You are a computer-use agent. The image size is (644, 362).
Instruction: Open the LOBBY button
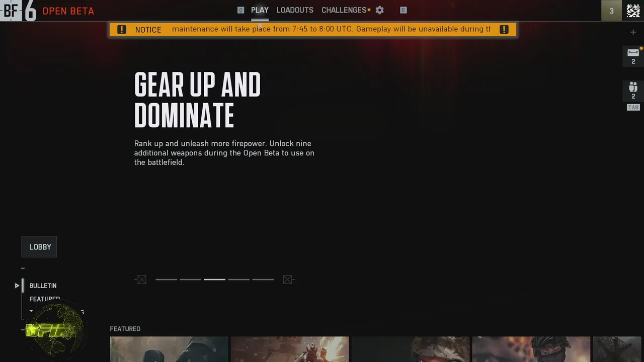click(x=39, y=247)
